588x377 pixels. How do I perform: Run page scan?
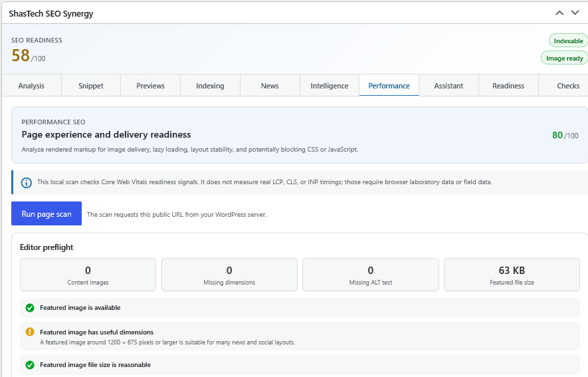click(x=47, y=213)
